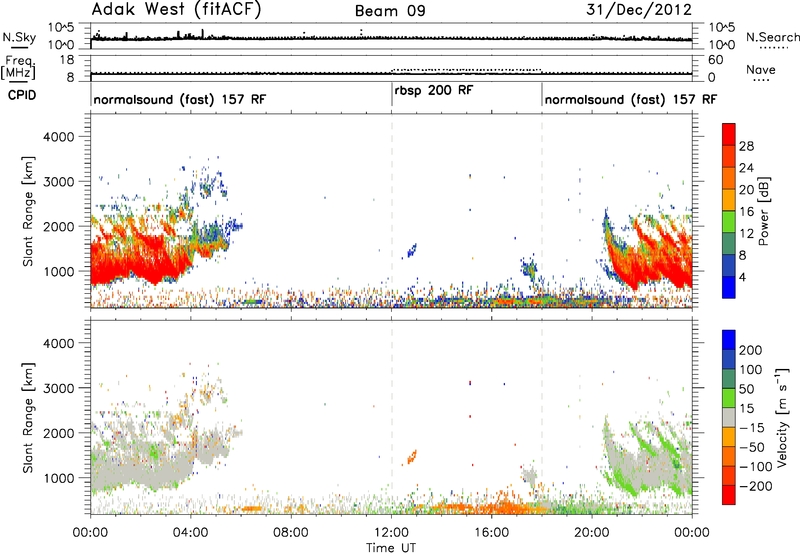Image resolution: width=800 pixels, height=554 pixels.
Task: Click the "CPID" row label
Action: pos(22,95)
